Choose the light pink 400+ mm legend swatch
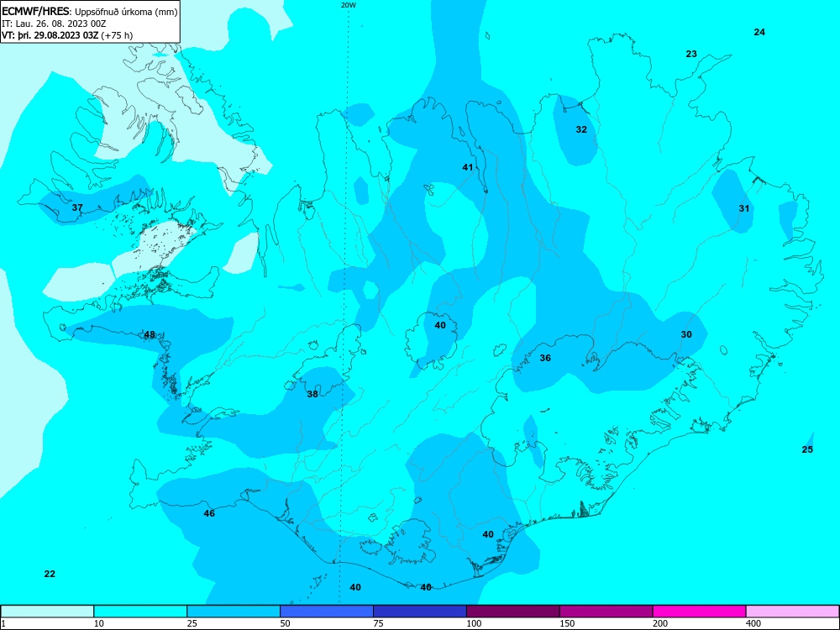Viewport: 840px width, 630px height. [793, 612]
